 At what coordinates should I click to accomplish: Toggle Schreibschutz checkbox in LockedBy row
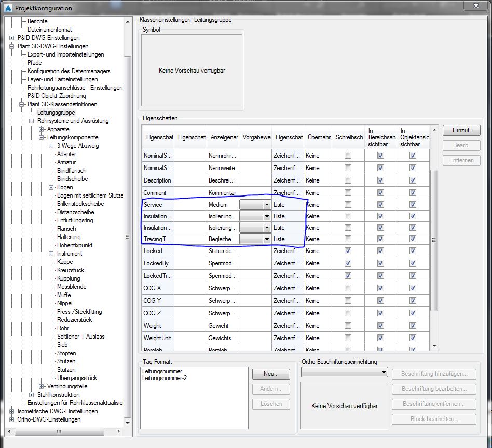pyautogui.click(x=348, y=263)
